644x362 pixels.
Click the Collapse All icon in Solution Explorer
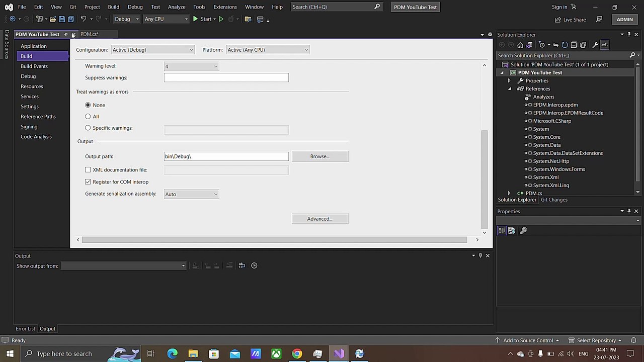tap(574, 45)
